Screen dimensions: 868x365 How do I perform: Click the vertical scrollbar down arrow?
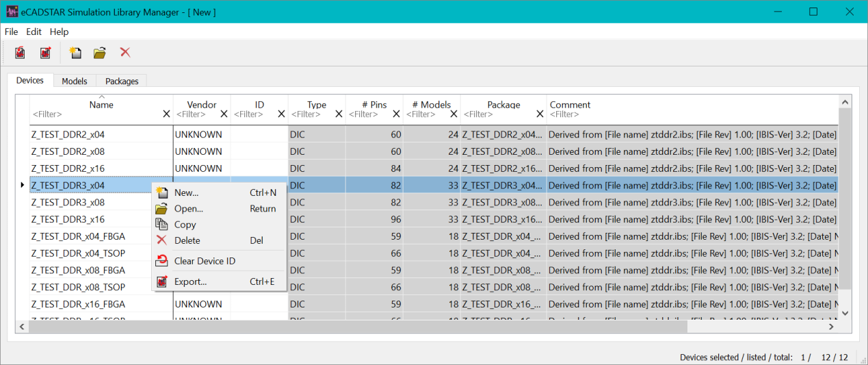(x=845, y=313)
